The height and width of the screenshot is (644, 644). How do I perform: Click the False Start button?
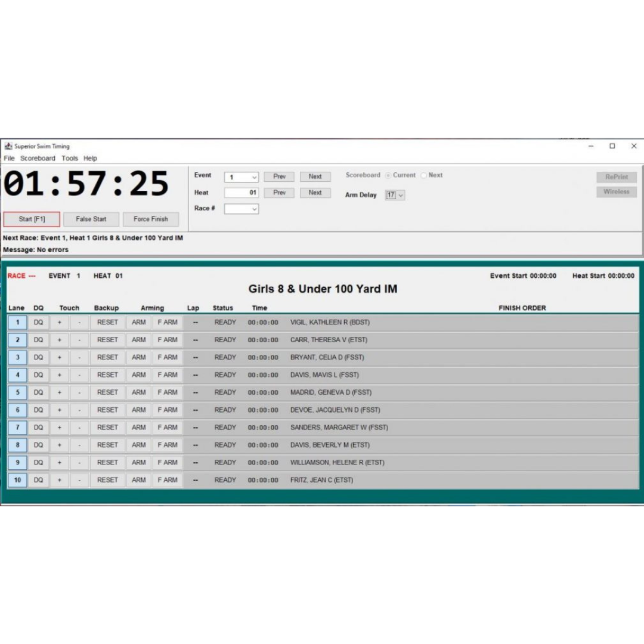point(91,219)
